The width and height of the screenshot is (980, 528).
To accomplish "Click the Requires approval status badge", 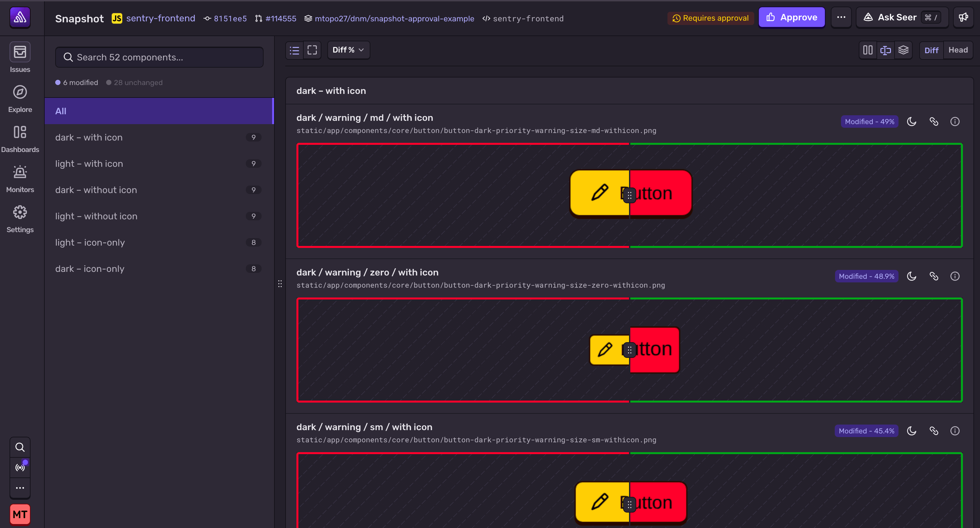I will tap(710, 18).
